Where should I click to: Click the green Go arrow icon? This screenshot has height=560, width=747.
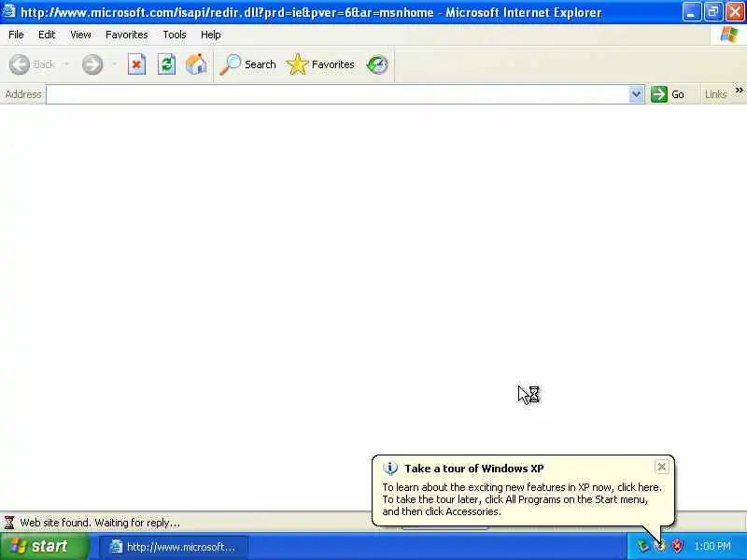pos(659,94)
